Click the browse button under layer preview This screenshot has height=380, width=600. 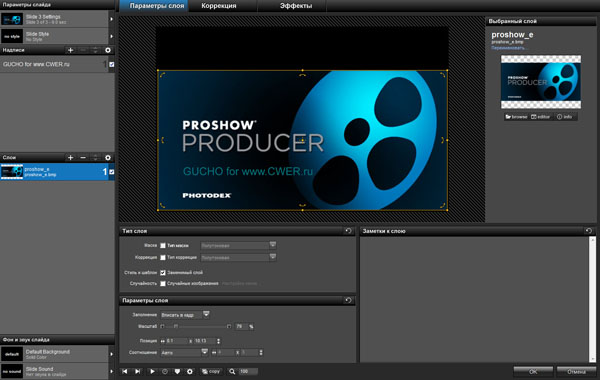516,117
